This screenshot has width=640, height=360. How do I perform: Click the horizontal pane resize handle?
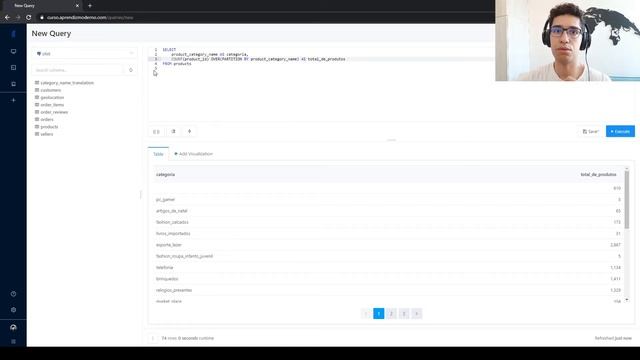391,140
